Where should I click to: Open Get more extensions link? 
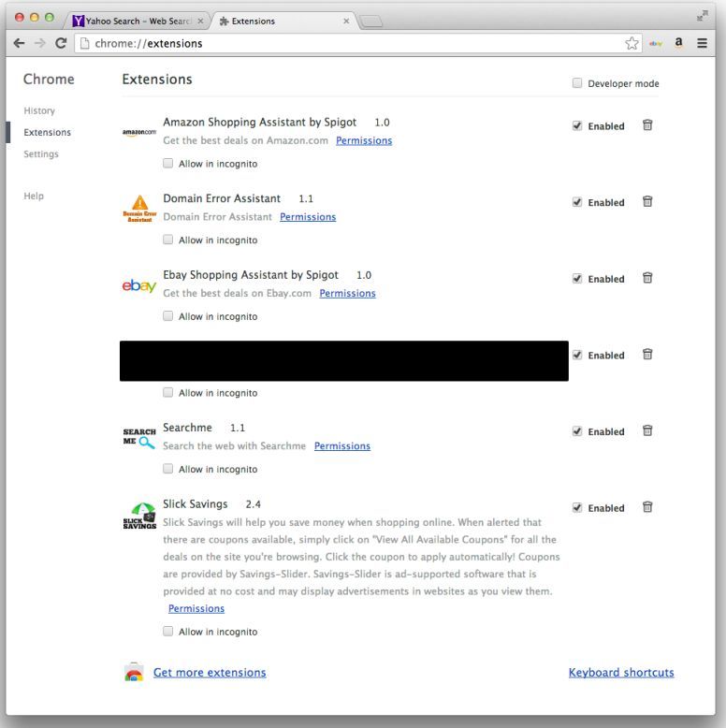[210, 672]
